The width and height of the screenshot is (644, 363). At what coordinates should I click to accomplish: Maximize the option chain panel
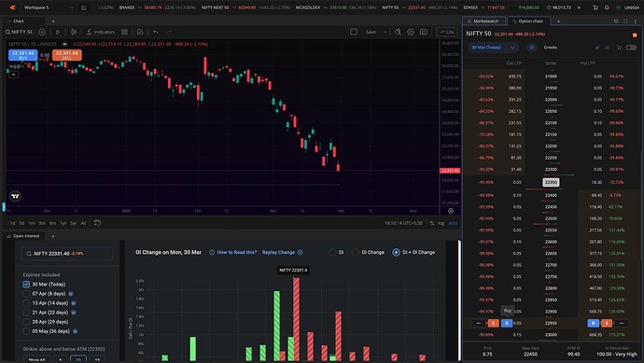(625, 21)
